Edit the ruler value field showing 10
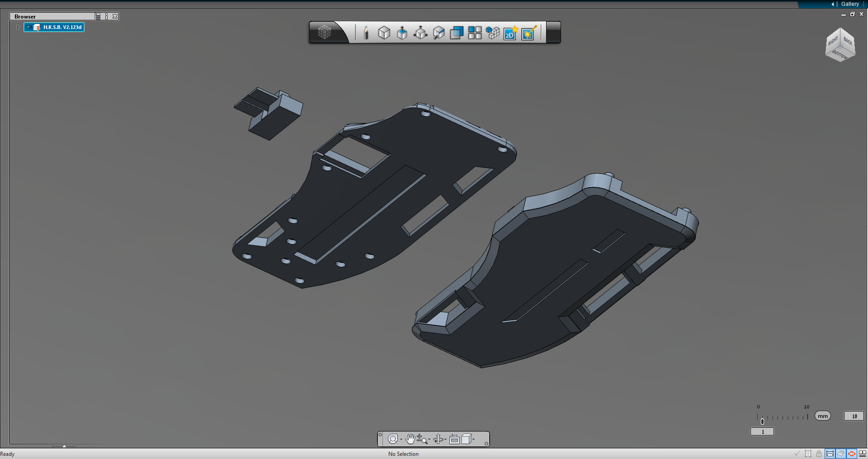Image resolution: width=868 pixels, height=459 pixels. [854, 416]
